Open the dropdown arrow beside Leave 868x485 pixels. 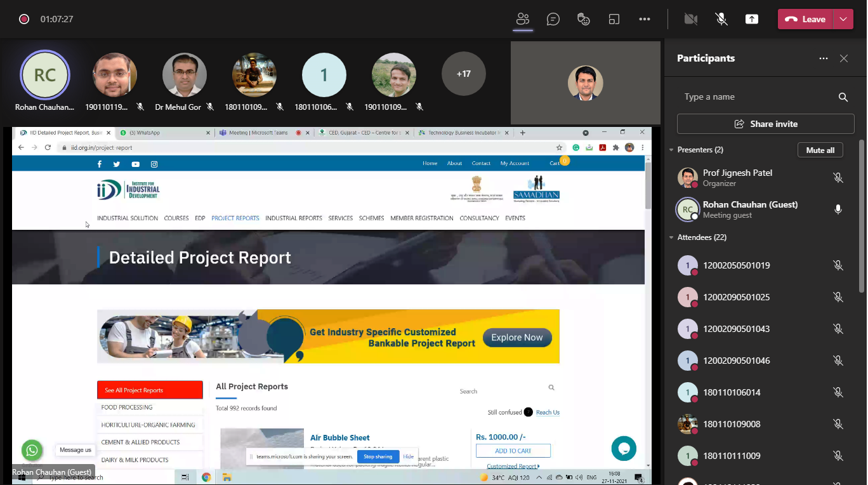[x=843, y=19]
